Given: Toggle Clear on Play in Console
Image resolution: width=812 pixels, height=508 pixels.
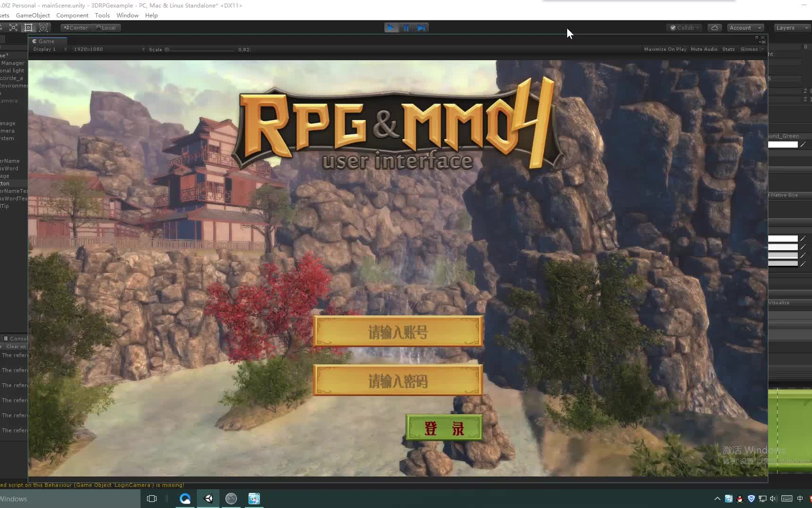Looking at the screenshot, I should (x=16, y=347).
